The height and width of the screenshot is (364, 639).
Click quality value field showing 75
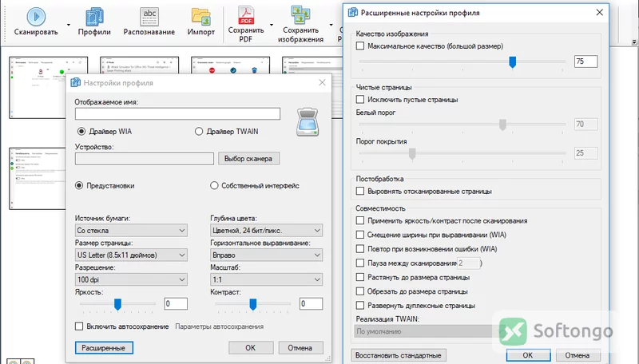point(586,61)
